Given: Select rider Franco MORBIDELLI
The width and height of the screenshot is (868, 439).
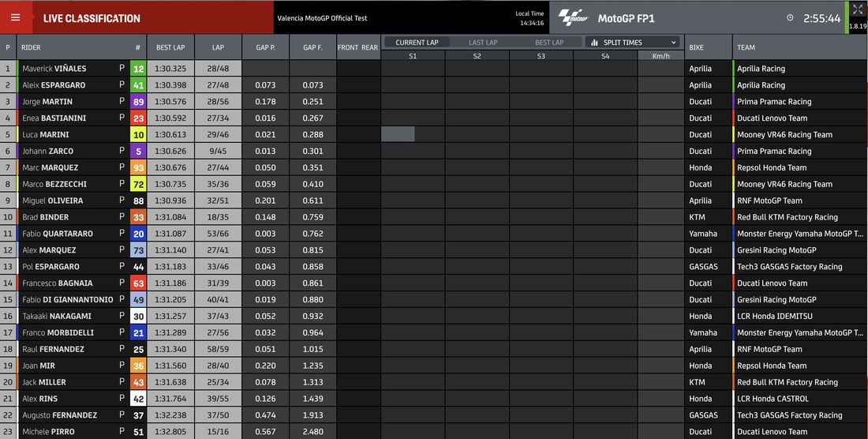Looking at the screenshot, I should pyautogui.click(x=58, y=332).
